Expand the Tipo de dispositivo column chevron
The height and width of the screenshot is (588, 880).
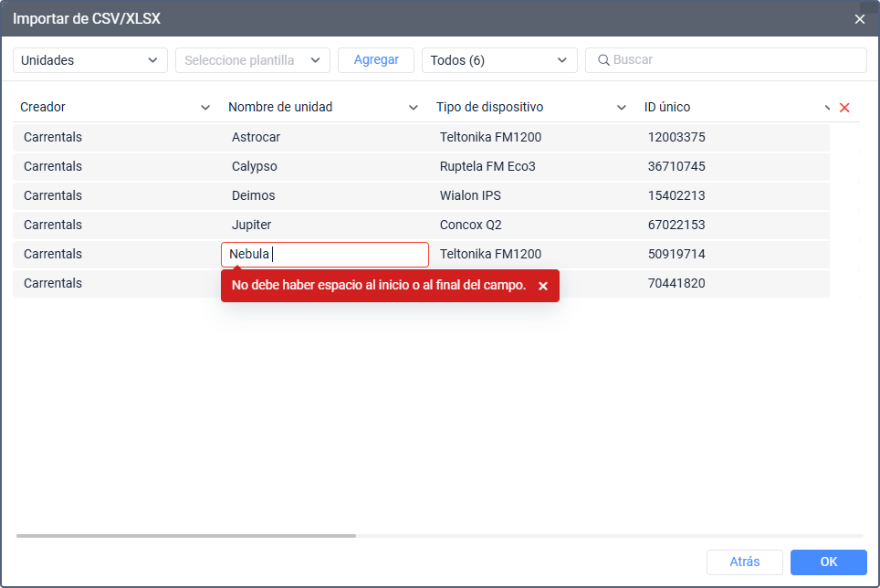coord(622,108)
